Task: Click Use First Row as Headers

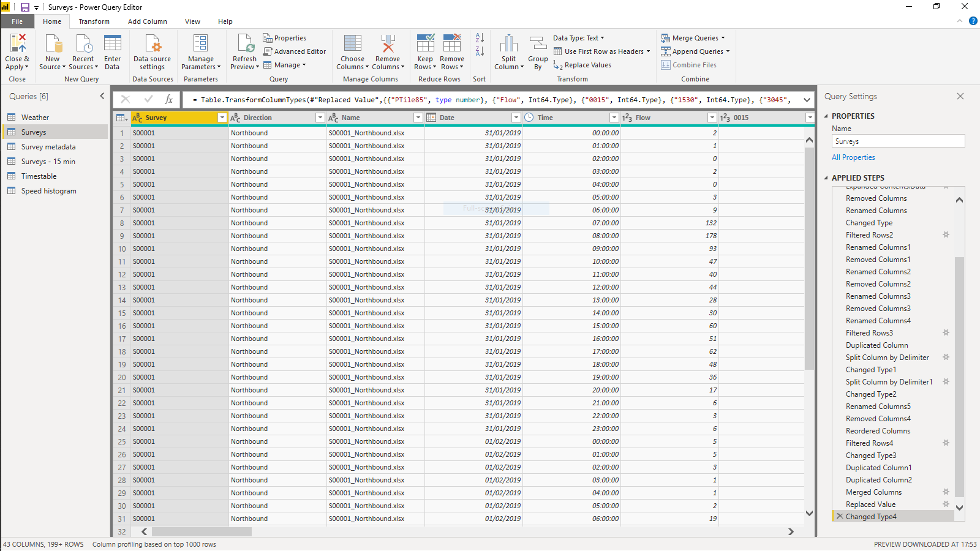Action: 602,51
